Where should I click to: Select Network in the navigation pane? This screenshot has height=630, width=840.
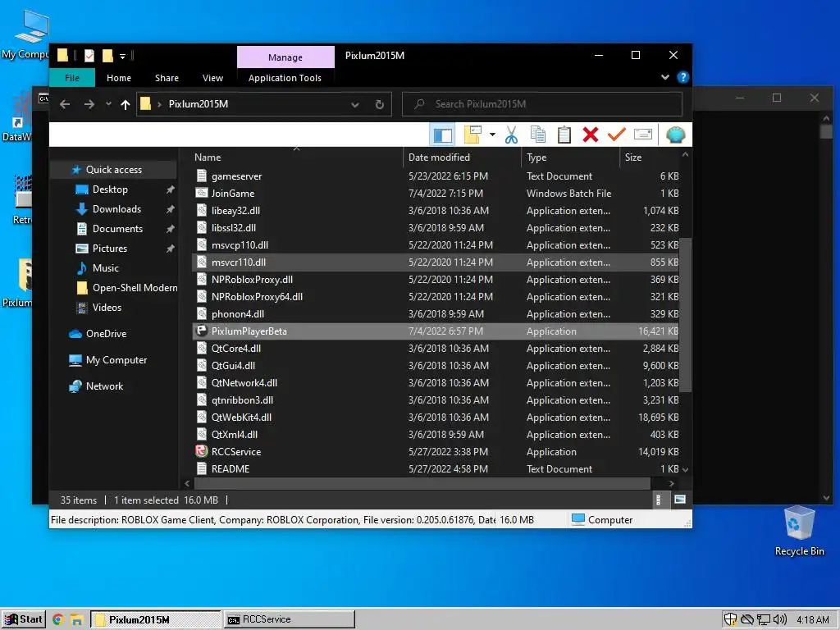coord(104,386)
